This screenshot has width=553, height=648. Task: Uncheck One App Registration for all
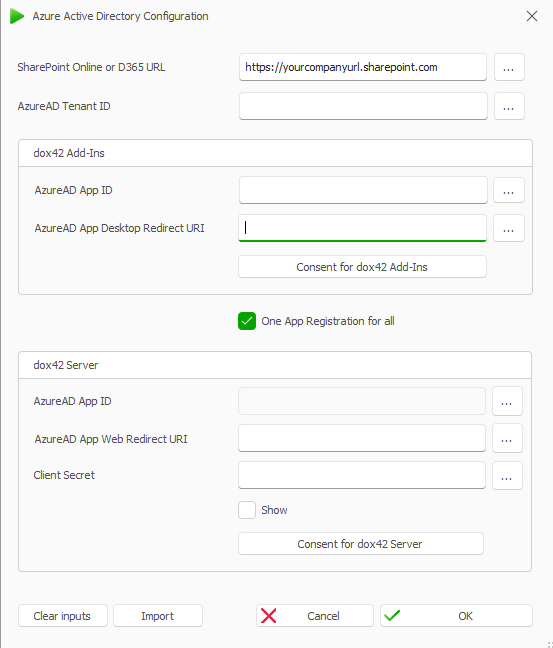tap(247, 321)
